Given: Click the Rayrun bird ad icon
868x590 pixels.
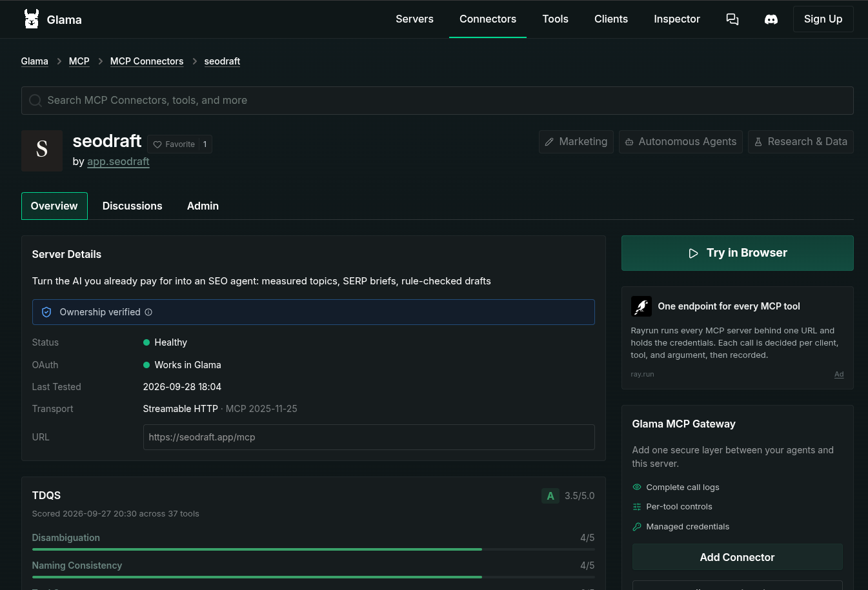Looking at the screenshot, I should click(641, 306).
